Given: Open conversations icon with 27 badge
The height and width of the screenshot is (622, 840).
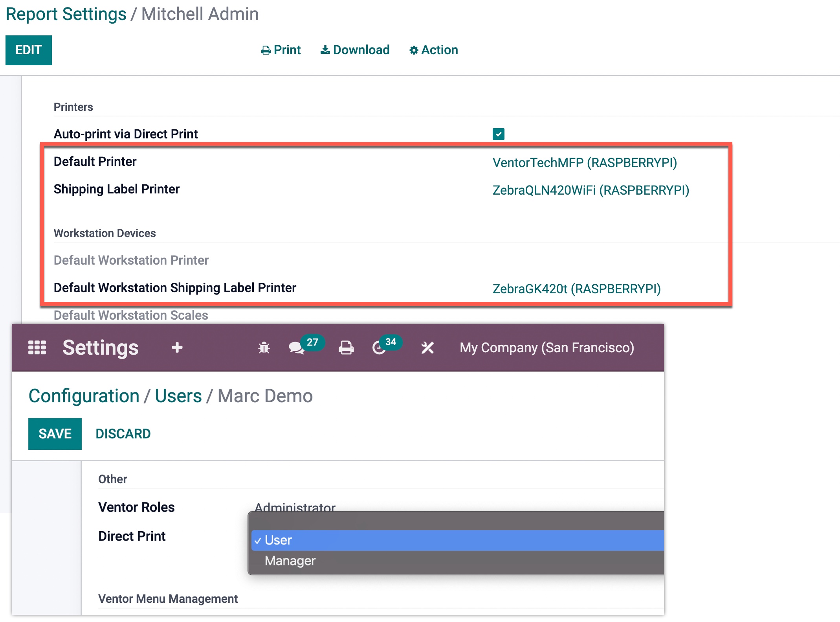Looking at the screenshot, I should (296, 348).
